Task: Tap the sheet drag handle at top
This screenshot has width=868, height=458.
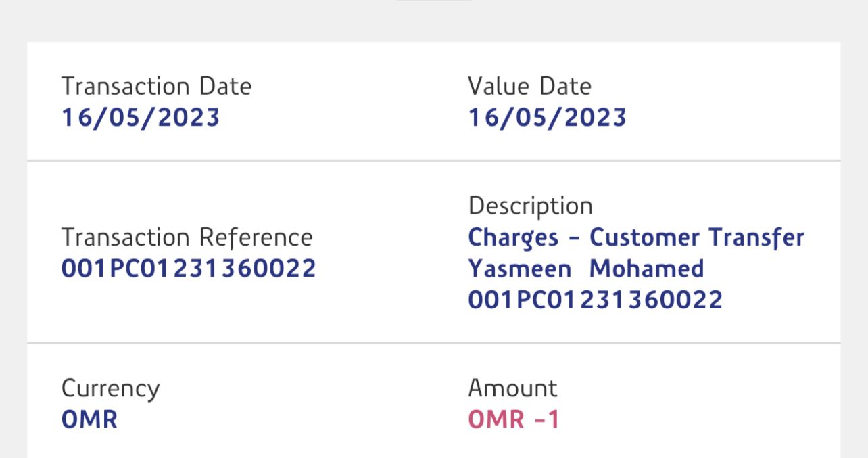Action: (x=433, y=1)
